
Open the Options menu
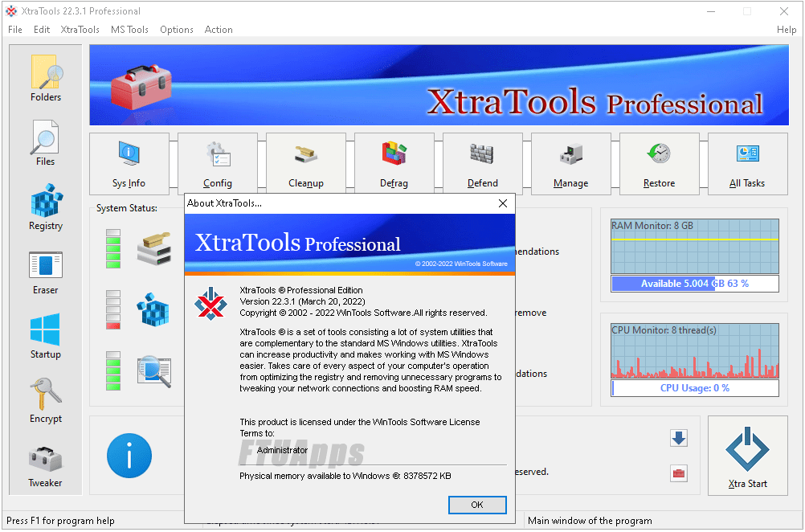coord(177,29)
